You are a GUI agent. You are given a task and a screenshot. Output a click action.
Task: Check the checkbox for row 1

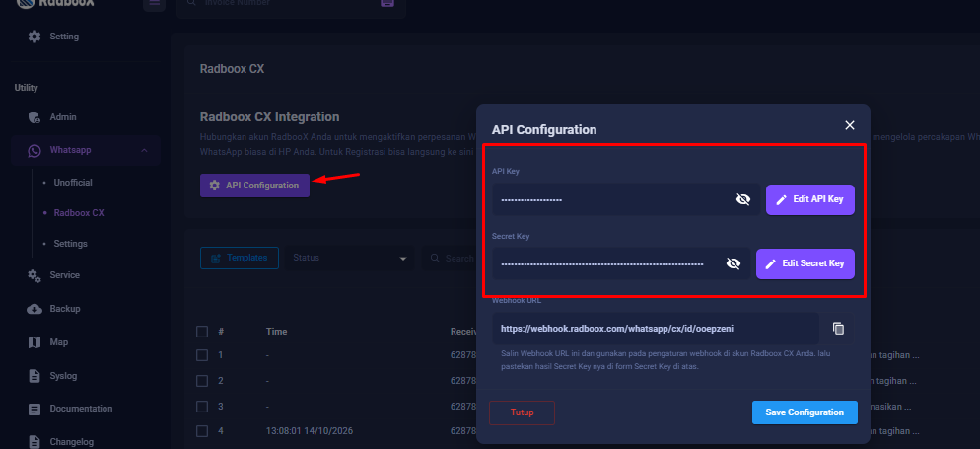pyautogui.click(x=202, y=355)
